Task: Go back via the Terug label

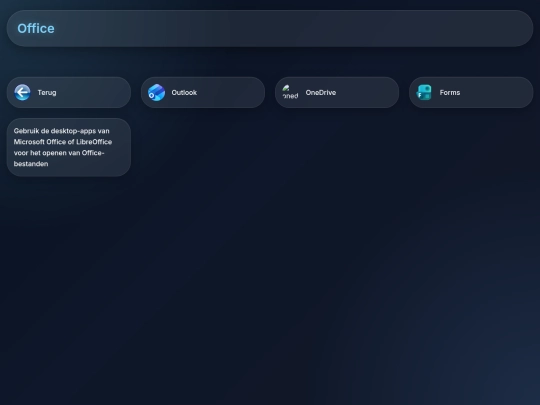Action: tap(47, 93)
